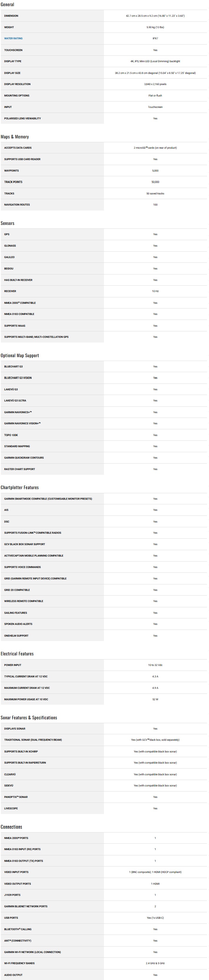
Task: Click the OneHelm Support label
Action: [16, 636]
